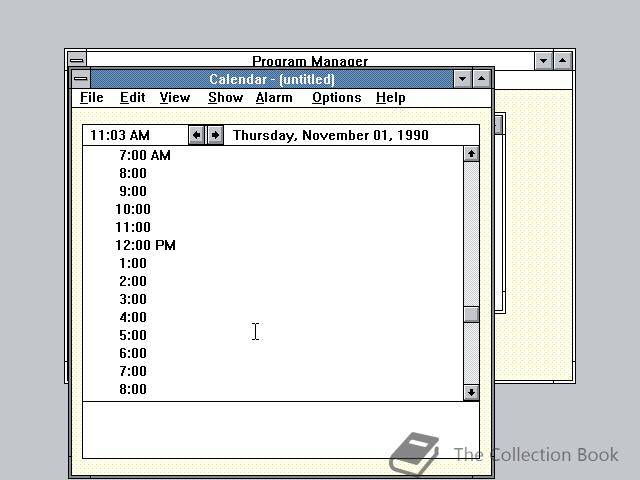Open the Show menu

[x=225, y=98]
